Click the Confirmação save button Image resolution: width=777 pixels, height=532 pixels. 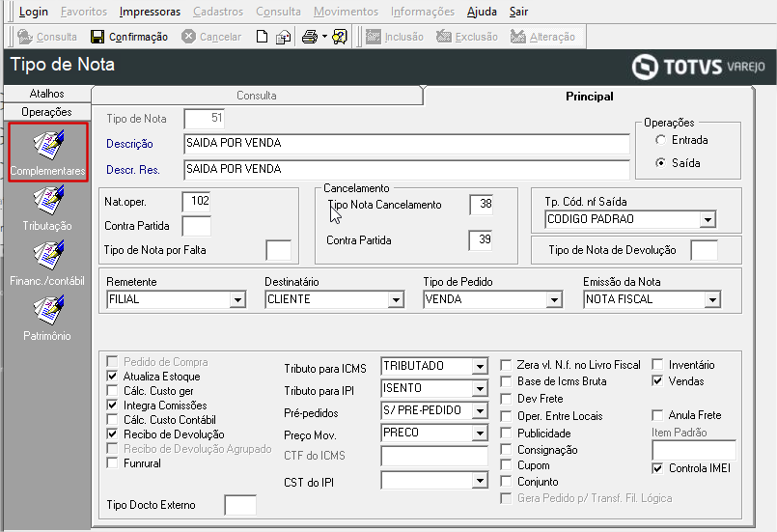pos(129,37)
